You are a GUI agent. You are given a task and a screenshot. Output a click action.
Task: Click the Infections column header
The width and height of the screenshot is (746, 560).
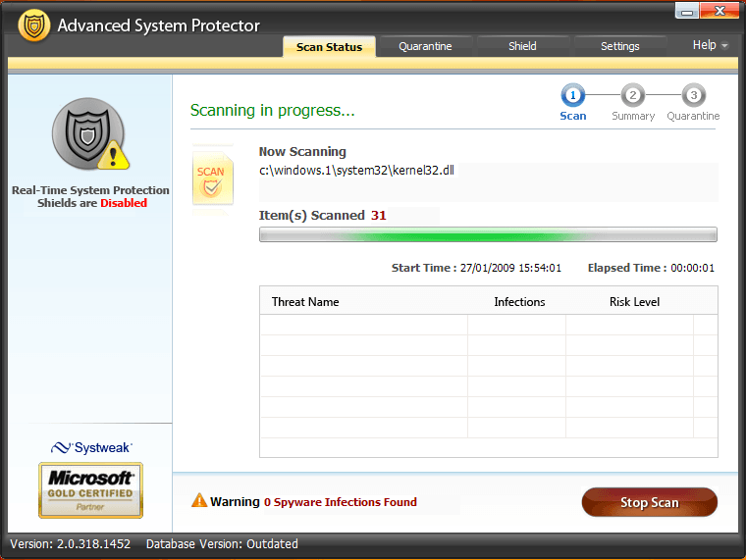coord(519,302)
